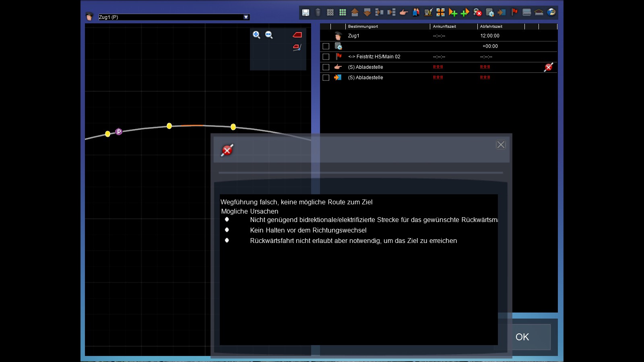Tick the checkbox for Feistritz HS/Main 02

pos(326,57)
